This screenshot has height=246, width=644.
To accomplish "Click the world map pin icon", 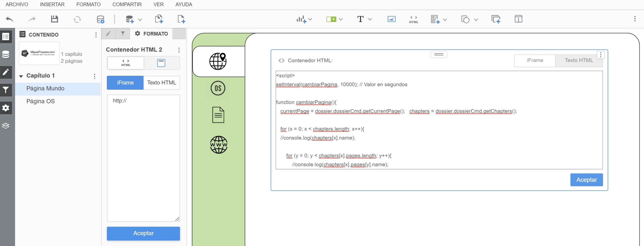I will click(218, 61).
